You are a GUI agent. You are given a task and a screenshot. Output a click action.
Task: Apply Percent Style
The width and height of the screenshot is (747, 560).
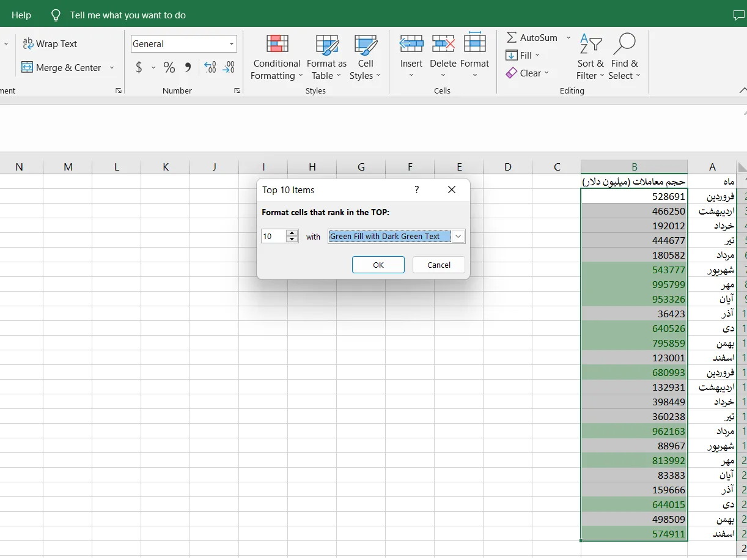click(x=169, y=68)
